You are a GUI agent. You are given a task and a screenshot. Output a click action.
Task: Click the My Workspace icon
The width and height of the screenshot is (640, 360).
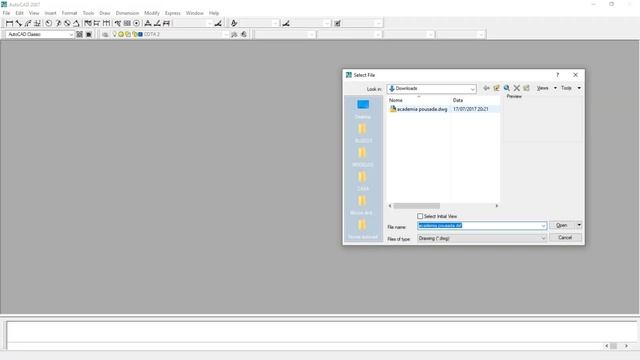[x=89, y=34]
